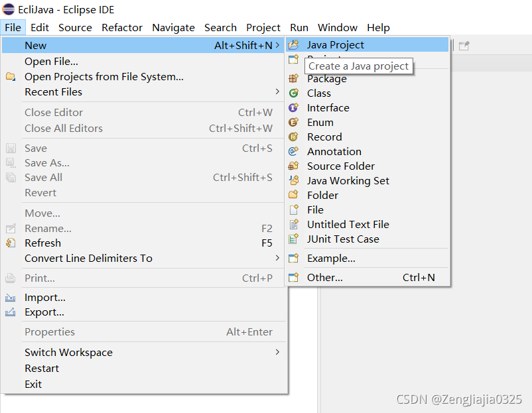Choose Enum from the New submenu
Image resolution: width=532 pixels, height=413 pixels.
tap(367, 122)
